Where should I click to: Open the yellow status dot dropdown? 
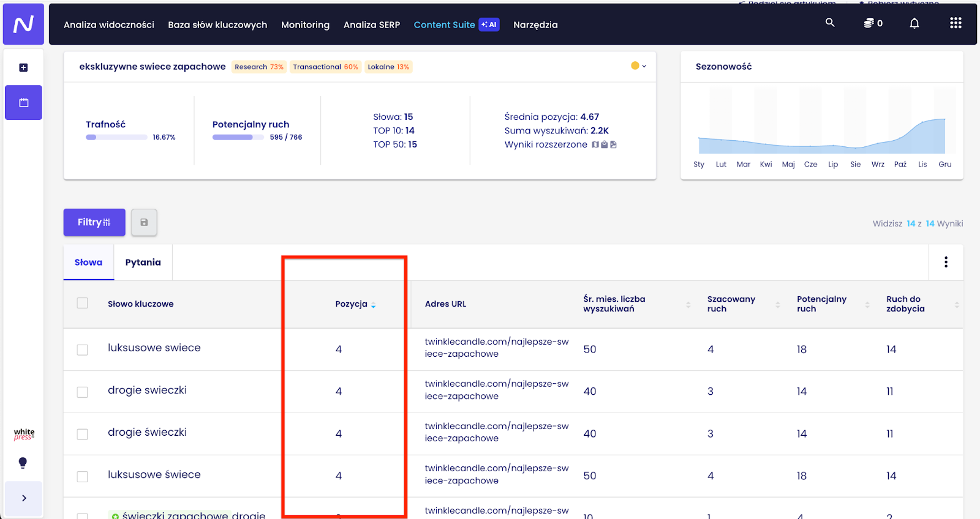(x=638, y=65)
